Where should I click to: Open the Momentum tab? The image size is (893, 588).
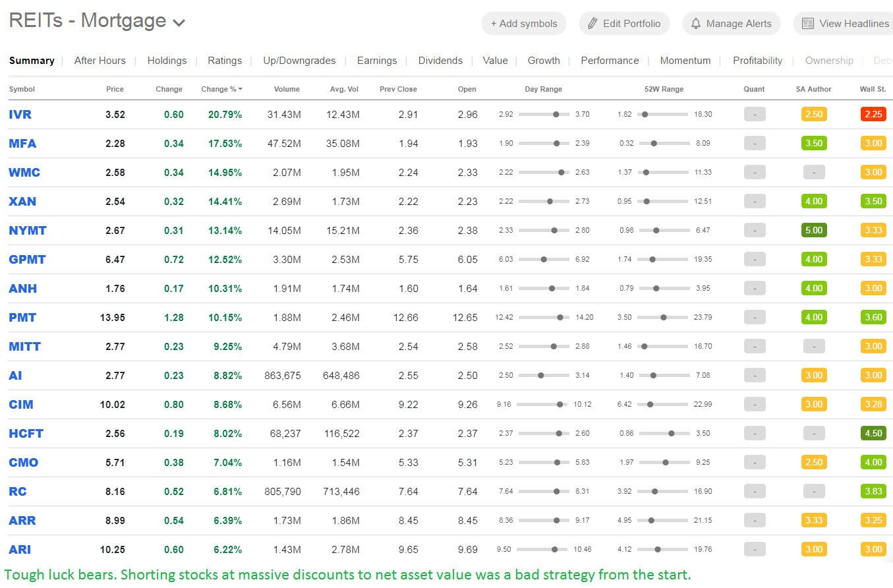coord(685,61)
